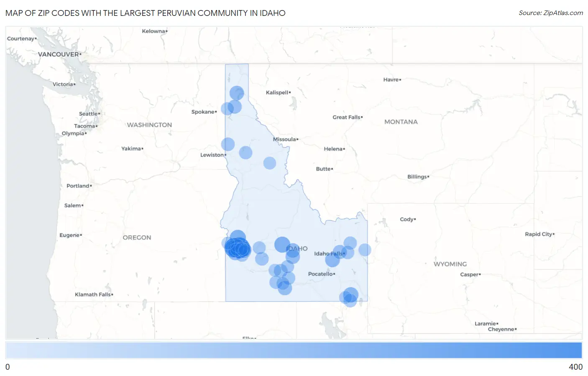Viewport: 588px width, 376px height.
Task: Click the Cheyenne city label
Action: click(501, 329)
